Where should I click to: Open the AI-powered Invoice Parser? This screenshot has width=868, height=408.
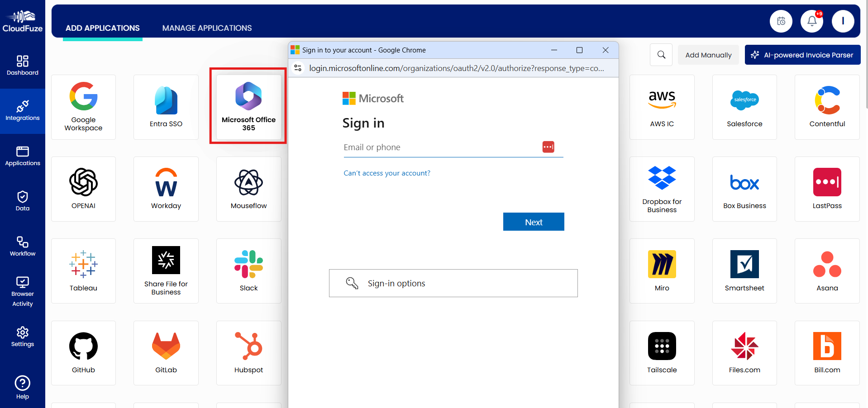(802, 55)
